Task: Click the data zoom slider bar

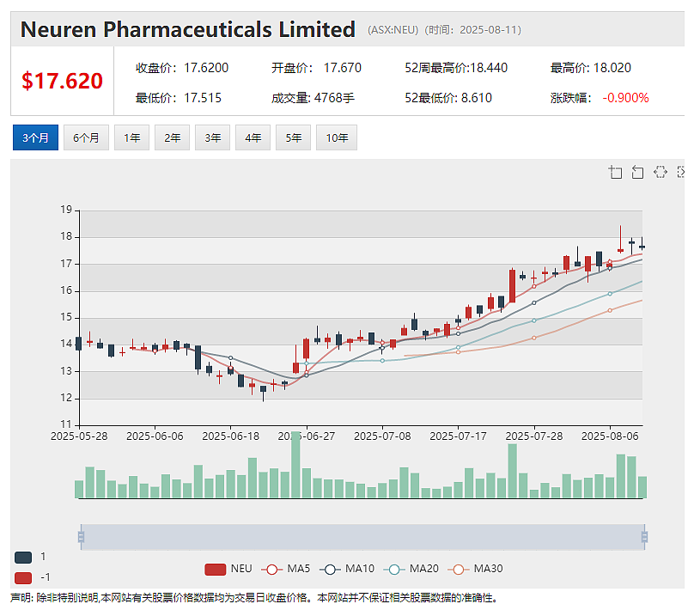Action: (x=362, y=537)
